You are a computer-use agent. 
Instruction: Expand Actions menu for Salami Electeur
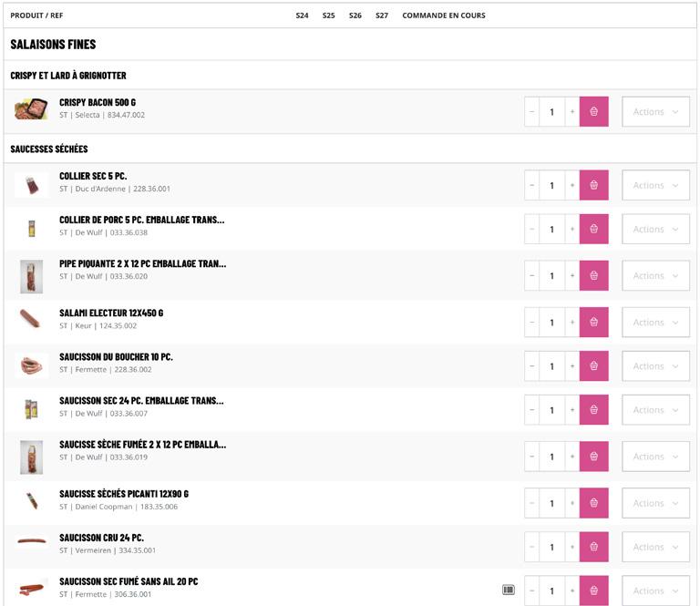pyautogui.click(x=655, y=323)
